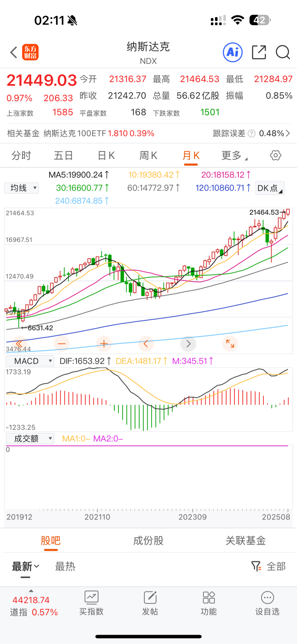Zoom in chart with plus icon
This screenshot has width=297, height=644.
(104, 343)
